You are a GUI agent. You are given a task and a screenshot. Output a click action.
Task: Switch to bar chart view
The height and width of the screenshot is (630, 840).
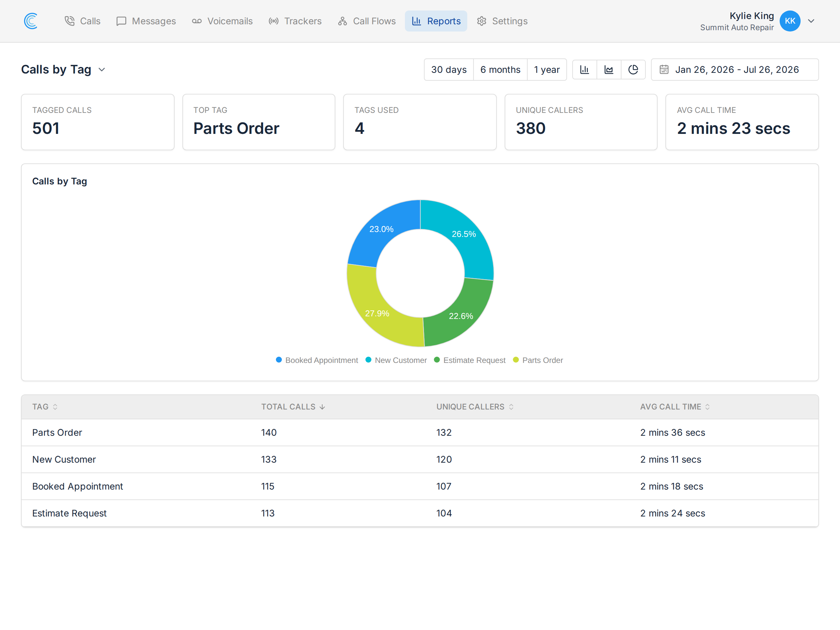coord(584,70)
